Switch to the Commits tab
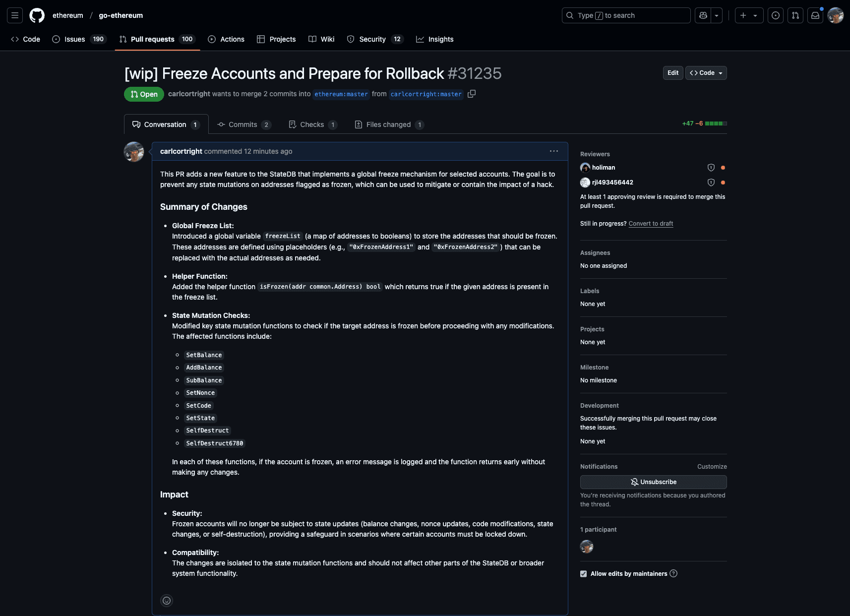Screen dimensions: 850x616 [x=243, y=124]
